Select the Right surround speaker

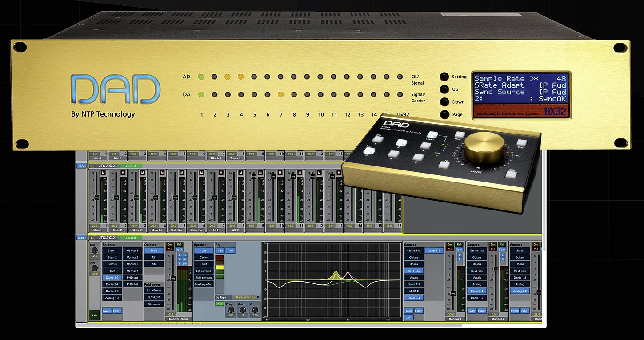(204, 278)
